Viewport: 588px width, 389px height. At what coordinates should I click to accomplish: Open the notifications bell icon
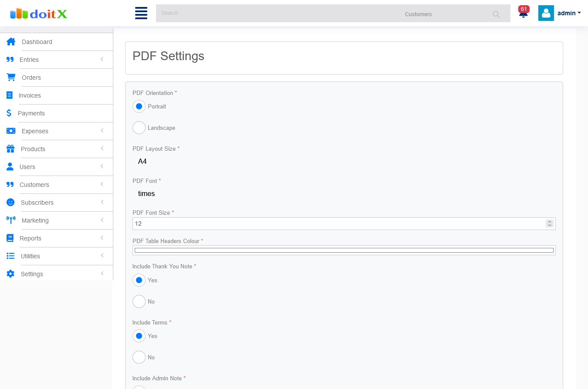click(x=523, y=13)
